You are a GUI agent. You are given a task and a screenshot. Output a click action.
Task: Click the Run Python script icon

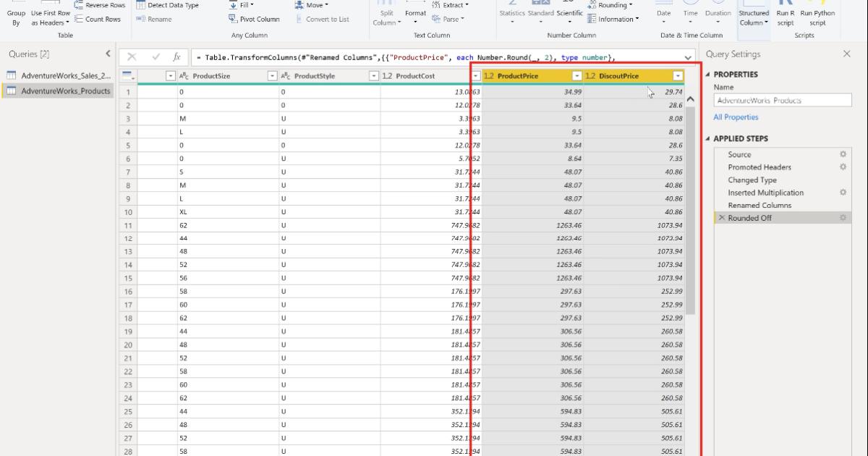pos(817,14)
